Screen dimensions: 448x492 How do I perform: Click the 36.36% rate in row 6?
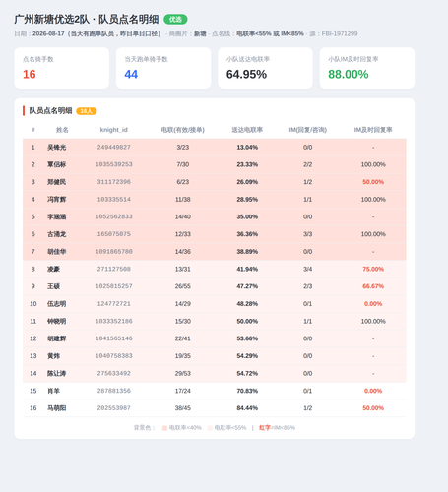pos(247,234)
